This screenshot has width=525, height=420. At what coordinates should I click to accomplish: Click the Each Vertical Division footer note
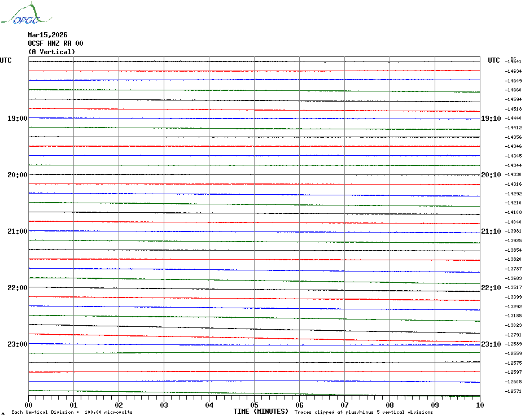click(x=72, y=413)
